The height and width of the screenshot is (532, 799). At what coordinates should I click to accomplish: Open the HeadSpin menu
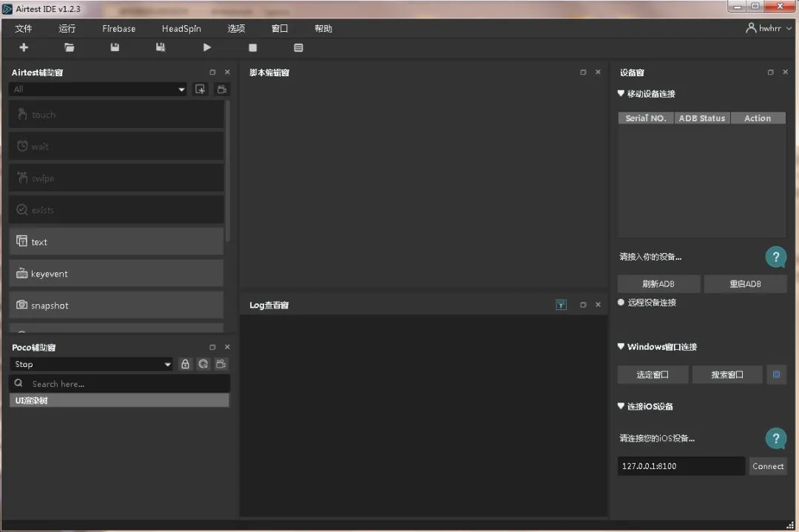click(181, 29)
